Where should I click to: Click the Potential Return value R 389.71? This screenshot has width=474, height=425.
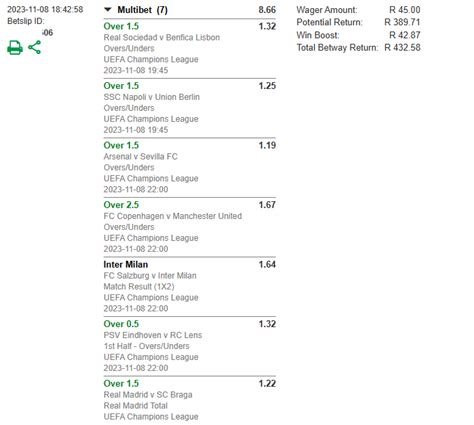coord(402,22)
